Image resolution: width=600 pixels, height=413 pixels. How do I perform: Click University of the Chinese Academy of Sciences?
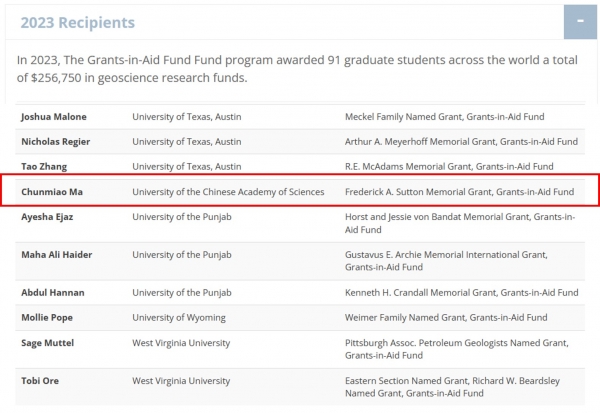pos(228,192)
